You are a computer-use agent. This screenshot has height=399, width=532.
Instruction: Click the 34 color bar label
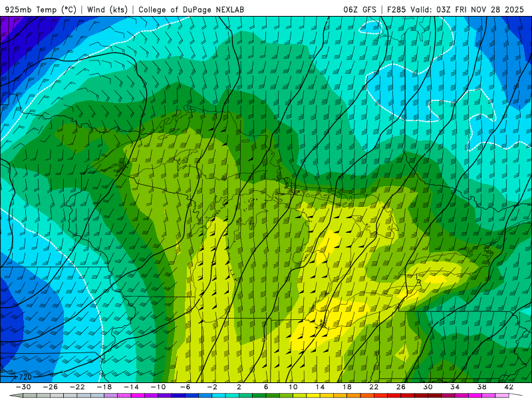coord(455,387)
